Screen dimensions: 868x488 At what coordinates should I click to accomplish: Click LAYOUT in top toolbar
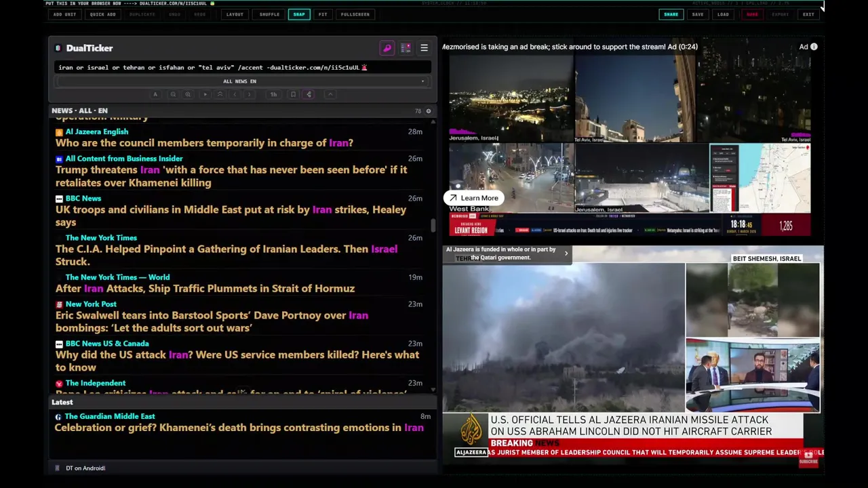coord(235,14)
